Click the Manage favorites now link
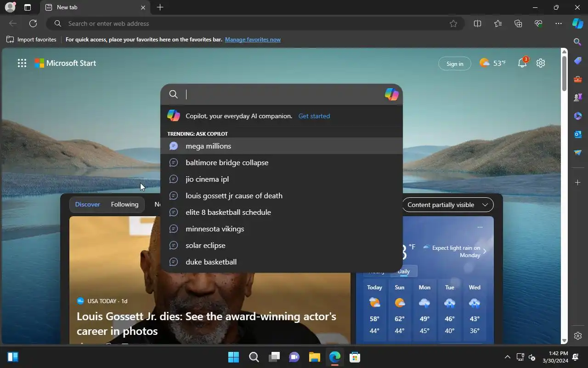 [x=253, y=40]
